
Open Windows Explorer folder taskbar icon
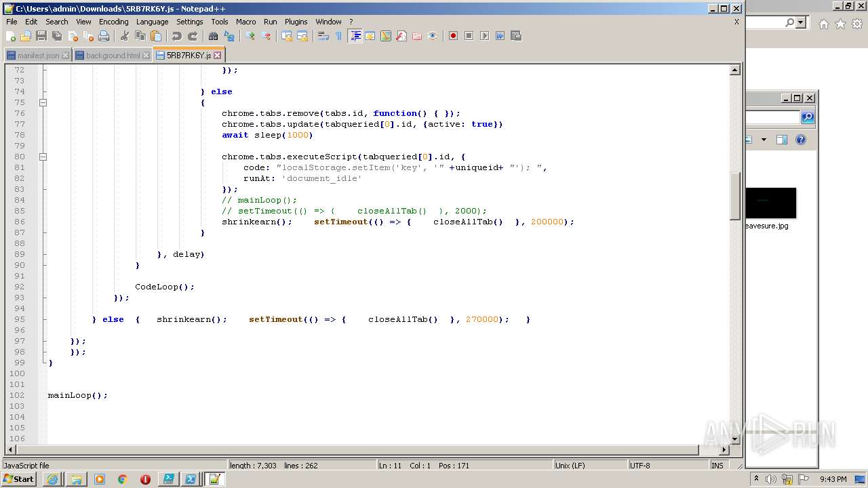(77, 479)
